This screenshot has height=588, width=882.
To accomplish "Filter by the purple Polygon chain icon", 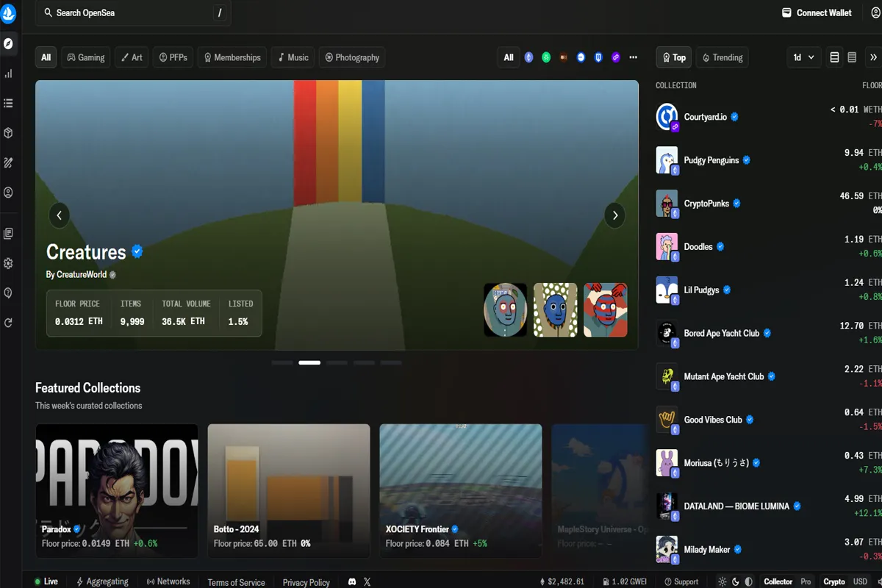I will coord(616,57).
